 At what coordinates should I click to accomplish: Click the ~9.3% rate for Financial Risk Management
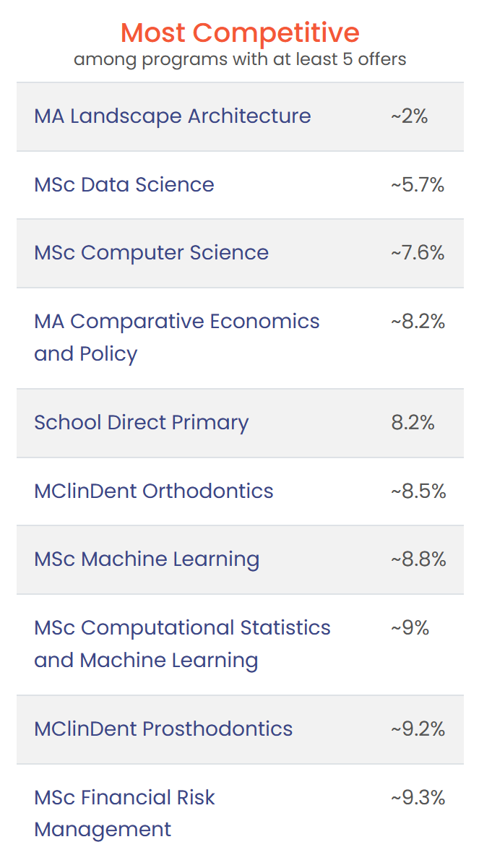[x=418, y=797]
